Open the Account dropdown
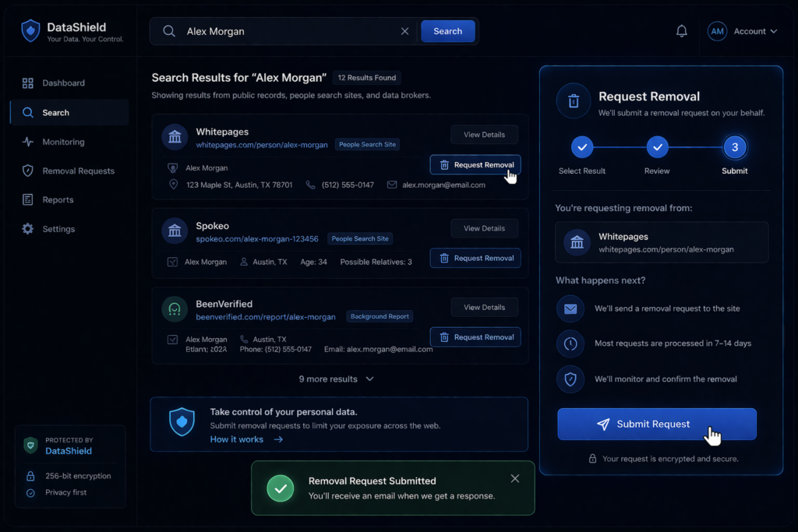798x532 pixels. 754,31
